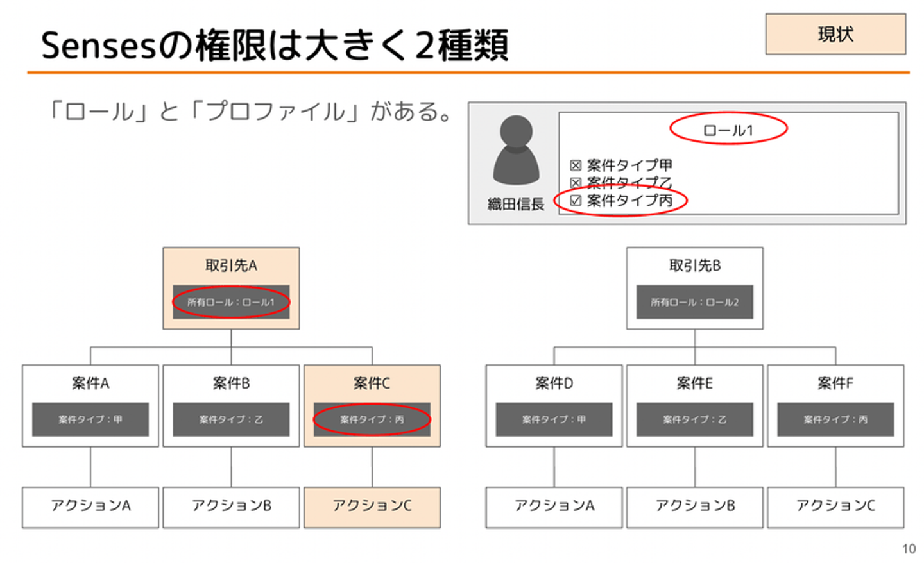Toggle the 案件タイプ乙 checkbox

point(576,183)
